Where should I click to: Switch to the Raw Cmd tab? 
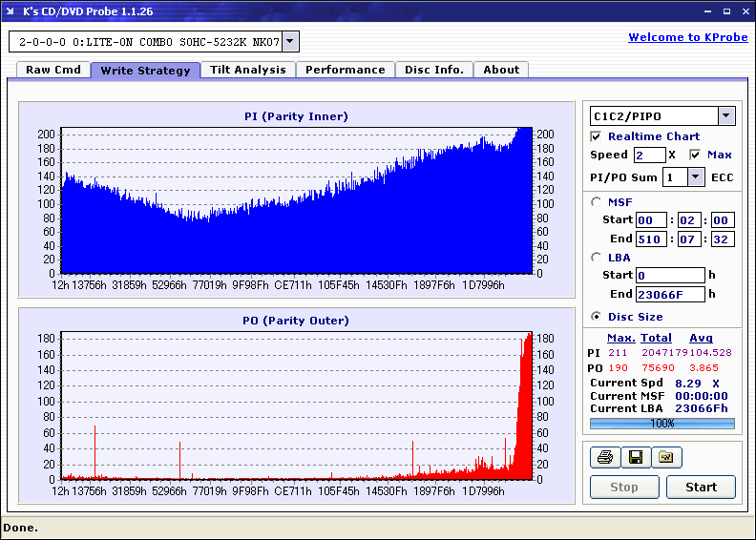53,70
